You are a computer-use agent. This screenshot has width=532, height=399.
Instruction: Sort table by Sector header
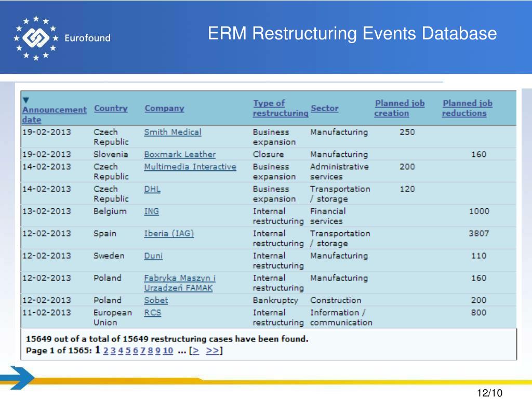pyautogui.click(x=324, y=108)
